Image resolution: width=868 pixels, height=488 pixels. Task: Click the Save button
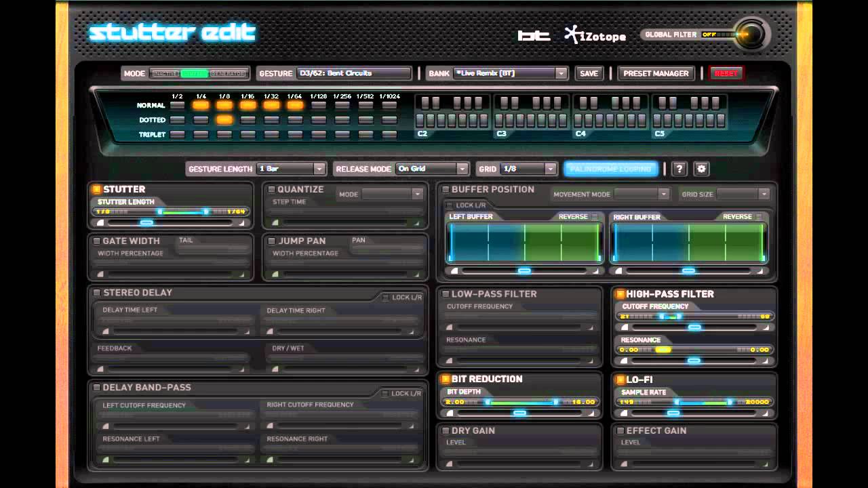(589, 73)
